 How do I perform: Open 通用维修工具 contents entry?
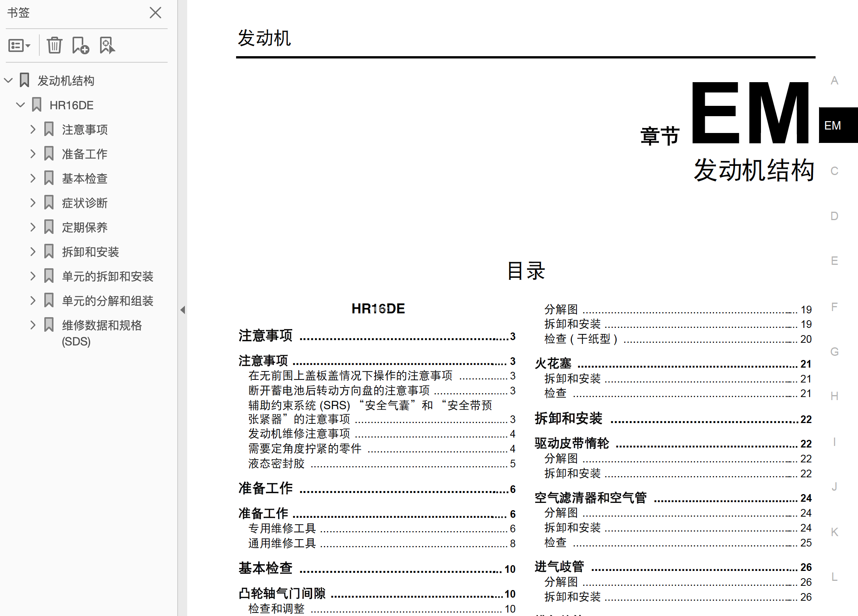click(382, 543)
